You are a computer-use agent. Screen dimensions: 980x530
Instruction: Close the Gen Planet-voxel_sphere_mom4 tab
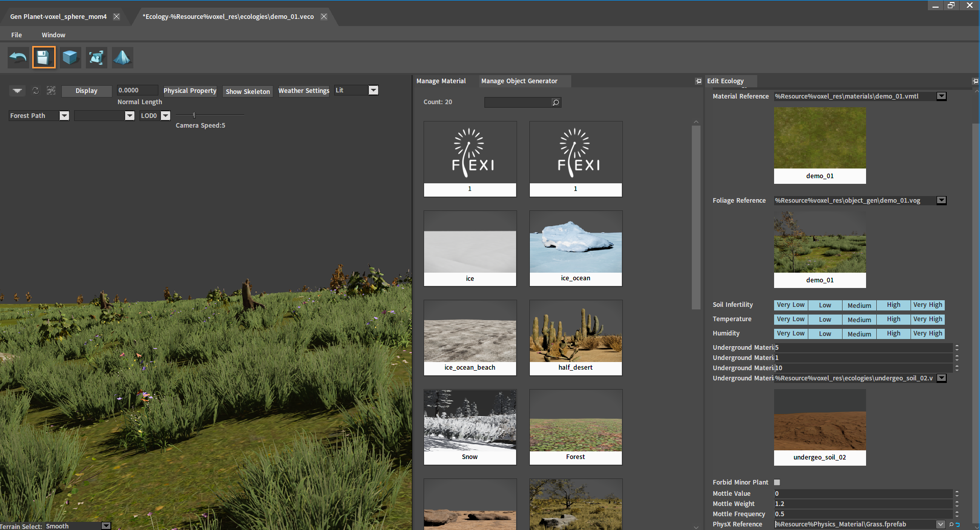[x=116, y=16]
